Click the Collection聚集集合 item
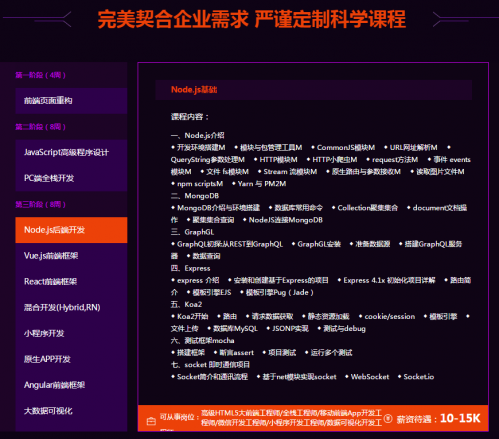 point(367,208)
